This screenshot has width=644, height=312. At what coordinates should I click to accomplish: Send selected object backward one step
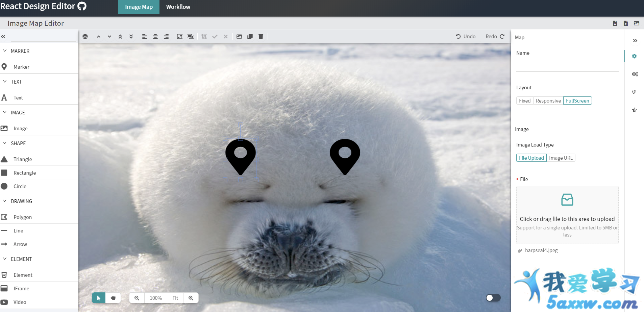click(109, 37)
